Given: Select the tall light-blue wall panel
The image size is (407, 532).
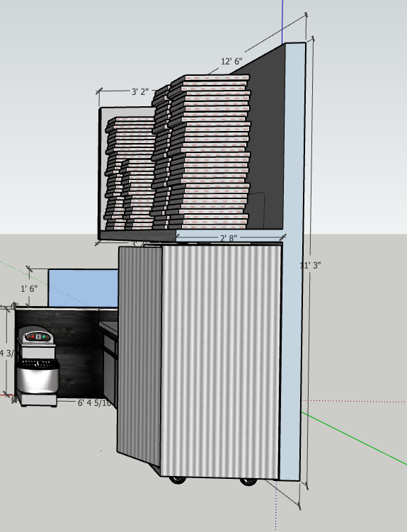Looking at the screenshot, I should pos(294,261).
